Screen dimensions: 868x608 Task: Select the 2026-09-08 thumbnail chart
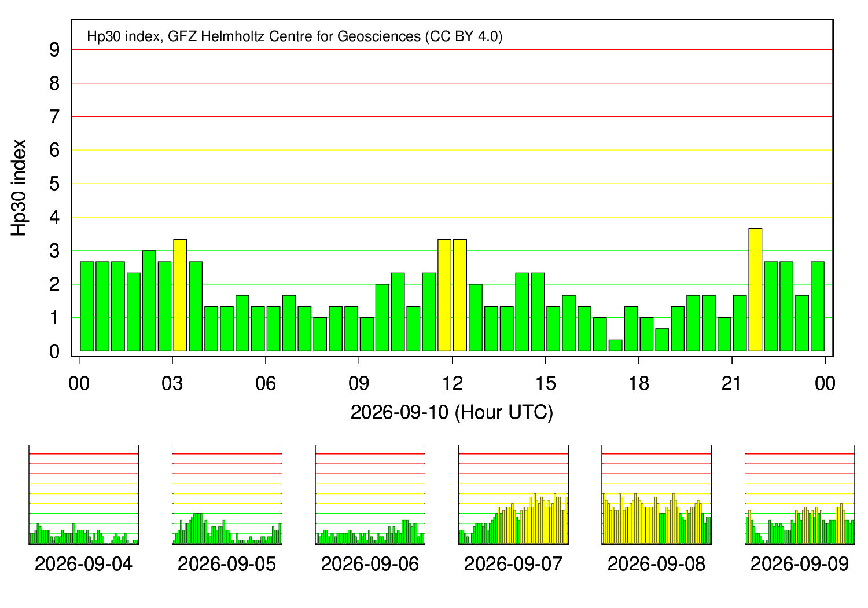(656, 495)
